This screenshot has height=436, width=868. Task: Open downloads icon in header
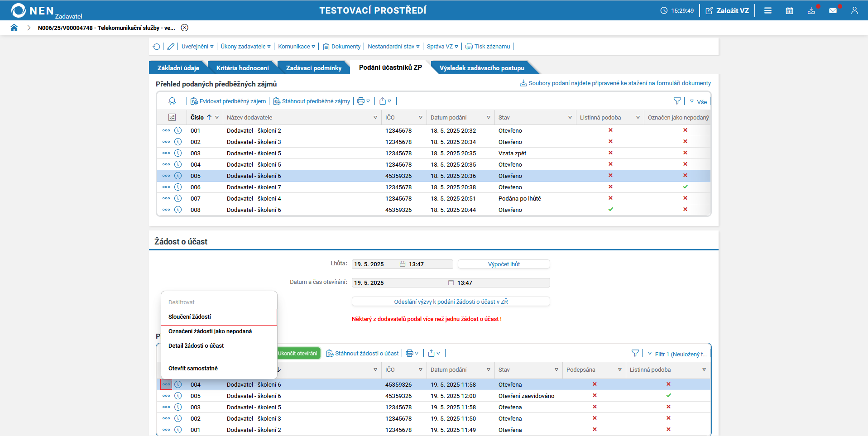click(x=811, y=10)
